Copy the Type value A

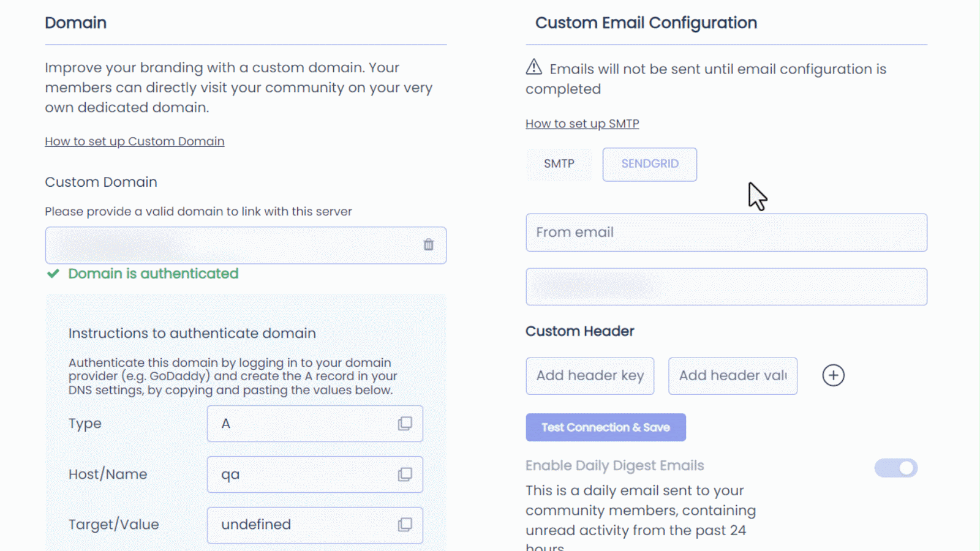pos(405,424)
